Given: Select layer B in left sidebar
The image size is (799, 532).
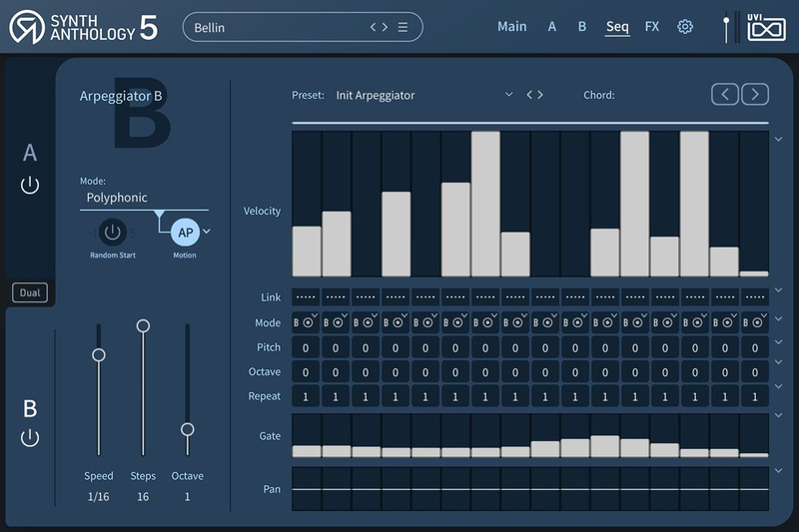Looking at the screenshot, I should click(30, 409).
